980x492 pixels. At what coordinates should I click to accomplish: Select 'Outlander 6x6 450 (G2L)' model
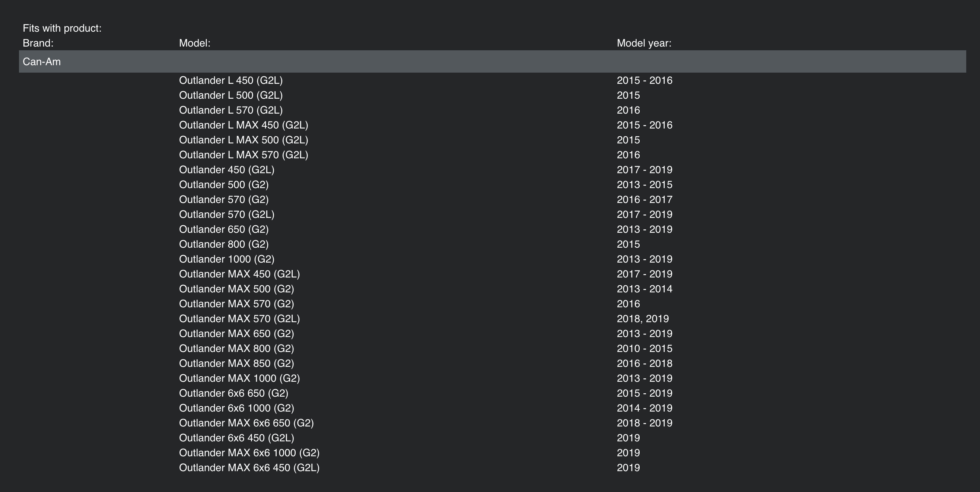(237, 438)
